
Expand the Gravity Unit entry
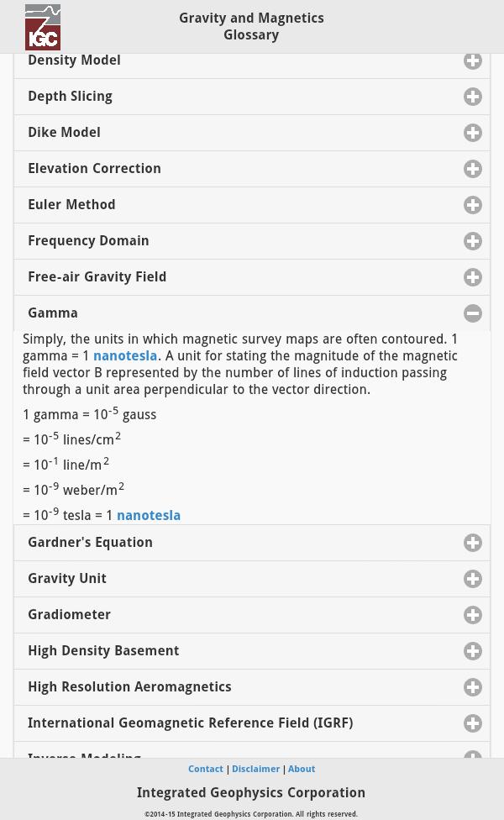pyautogui.click(x=473, y=578)
